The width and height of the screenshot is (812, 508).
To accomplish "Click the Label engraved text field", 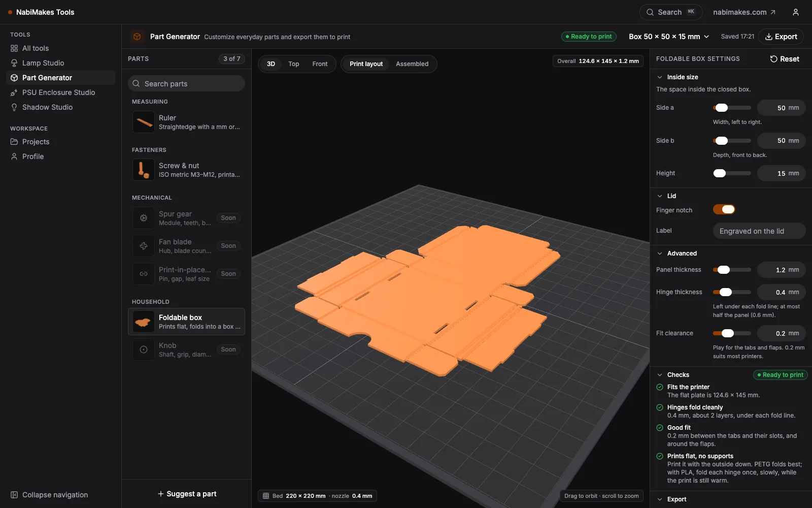I will point(759,231).
